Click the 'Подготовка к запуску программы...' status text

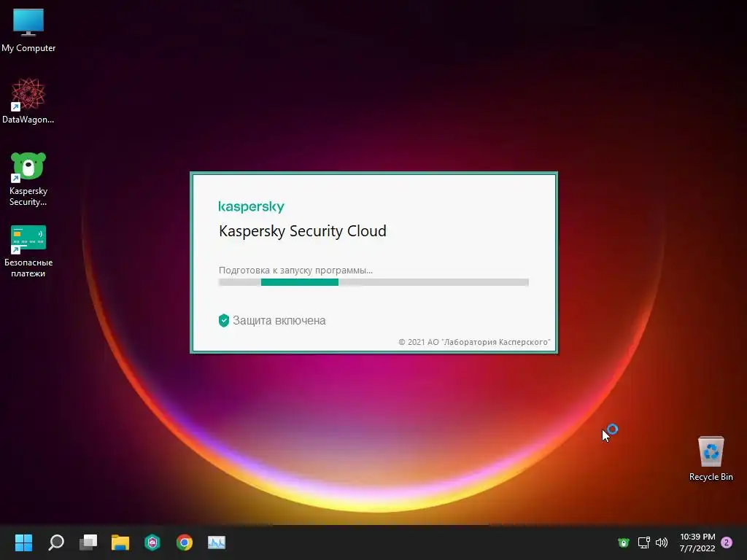[296, 270]
